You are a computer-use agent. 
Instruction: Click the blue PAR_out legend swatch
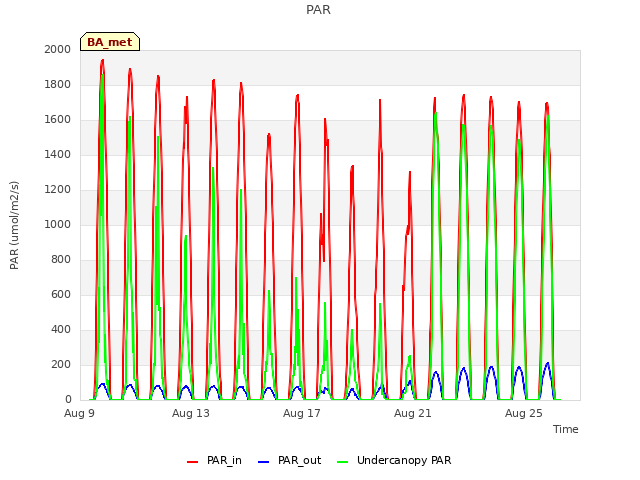(264, 462)
